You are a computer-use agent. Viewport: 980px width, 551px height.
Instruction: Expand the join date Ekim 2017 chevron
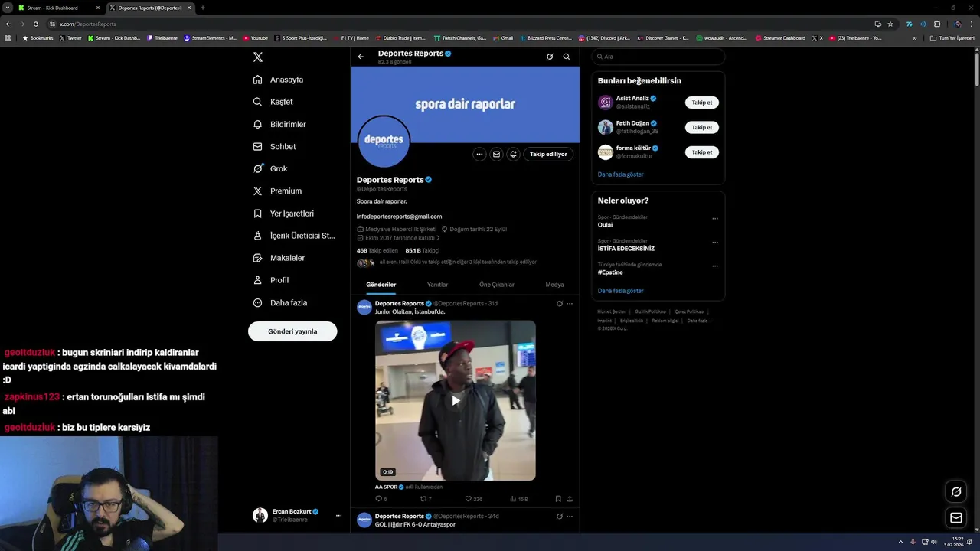438,238
